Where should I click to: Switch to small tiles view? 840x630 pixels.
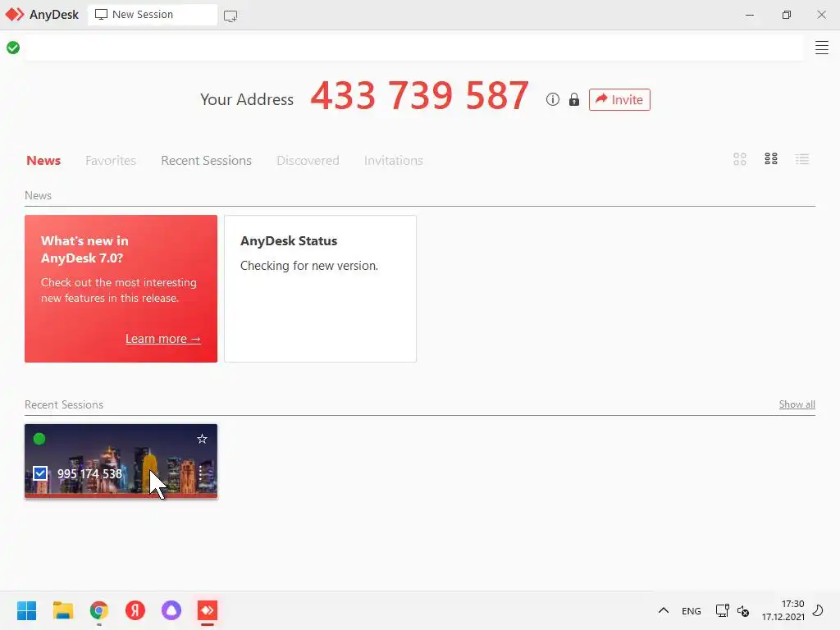tap(771, 159)
